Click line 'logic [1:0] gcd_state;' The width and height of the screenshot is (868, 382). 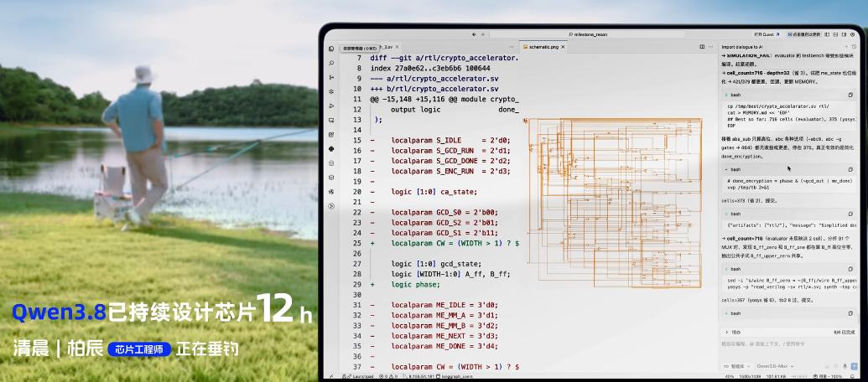click(436, 264)
